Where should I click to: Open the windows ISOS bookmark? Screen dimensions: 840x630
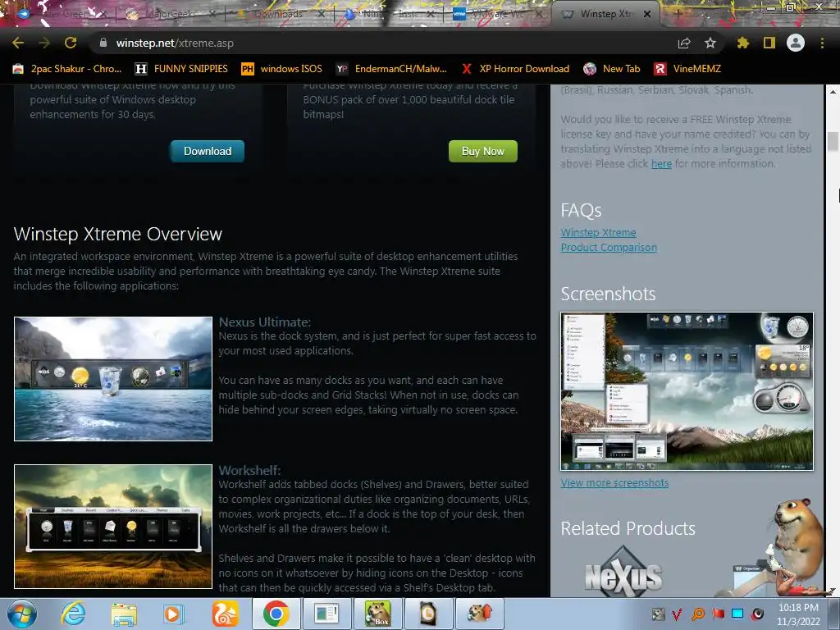(282, 69)
